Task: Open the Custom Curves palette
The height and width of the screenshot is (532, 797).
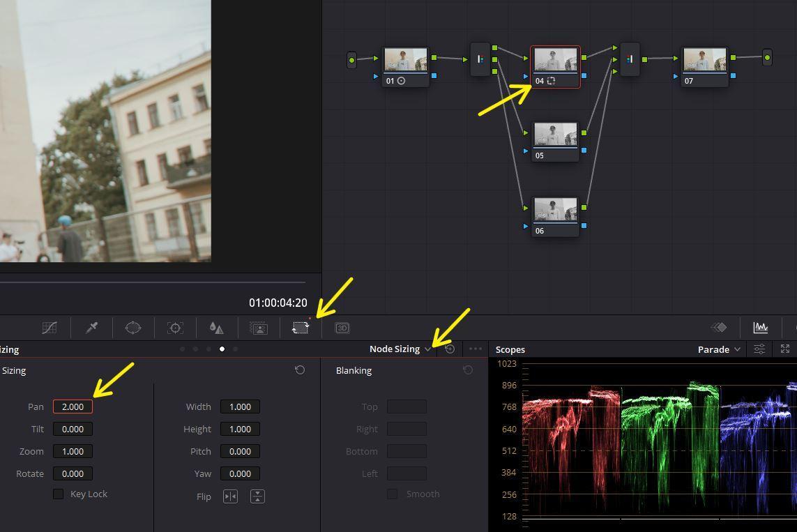Action: coord(50,328)
